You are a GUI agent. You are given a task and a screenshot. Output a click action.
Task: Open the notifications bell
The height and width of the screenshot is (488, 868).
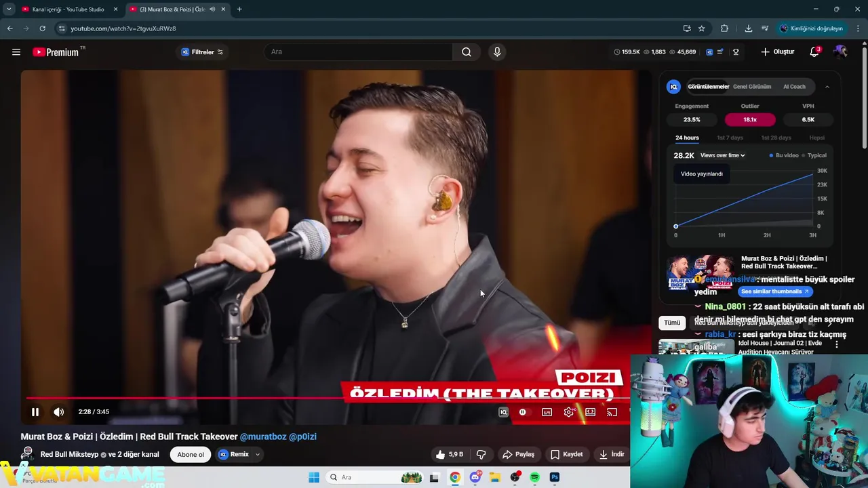[814, 52]
